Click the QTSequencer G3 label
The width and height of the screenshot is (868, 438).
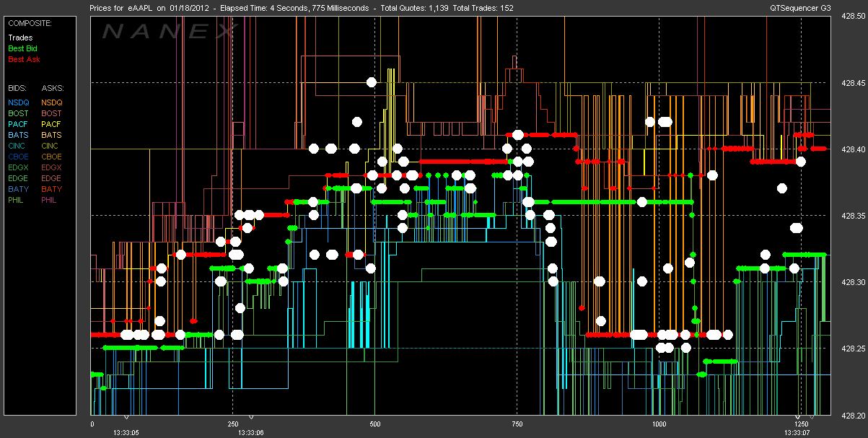click(800, 8)
